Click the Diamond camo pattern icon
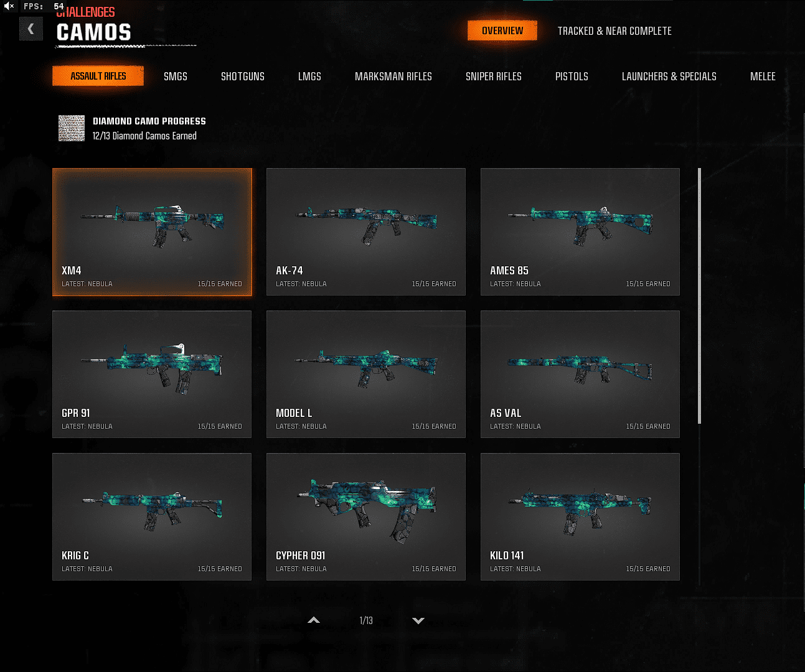This screenshot has width=805, height=672. coord(72,128)
